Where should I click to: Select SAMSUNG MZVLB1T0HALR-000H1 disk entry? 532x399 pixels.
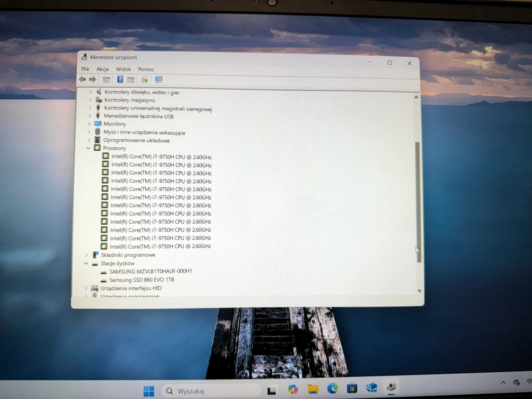(151, 271)
